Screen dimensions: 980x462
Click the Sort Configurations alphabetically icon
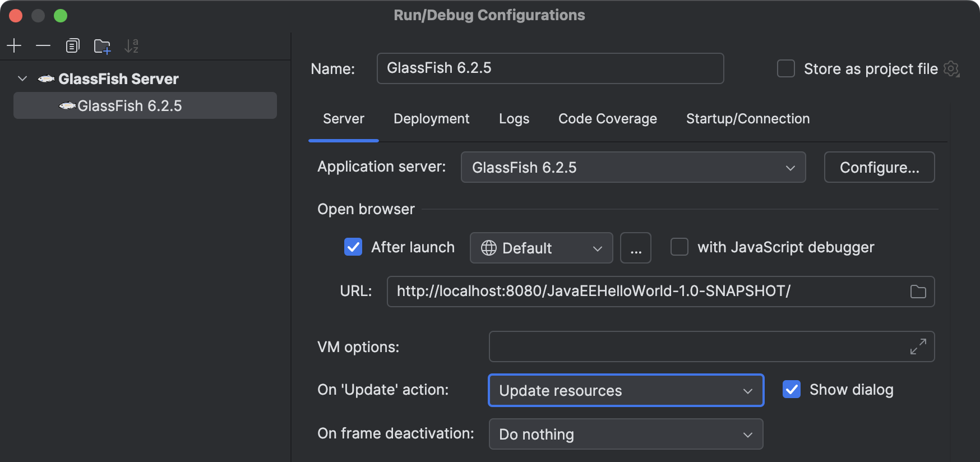[x=132, y=46]
